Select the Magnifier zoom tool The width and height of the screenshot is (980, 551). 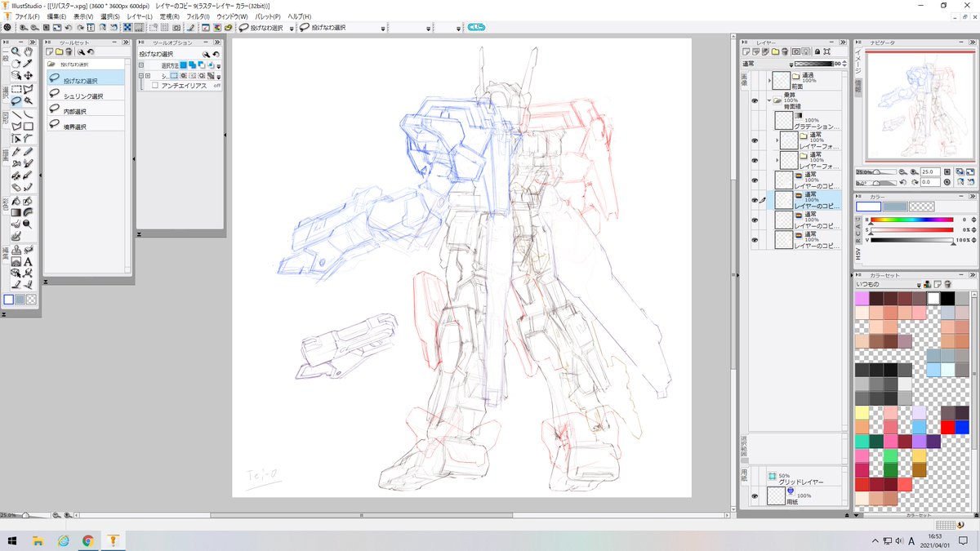click(16, 51)
